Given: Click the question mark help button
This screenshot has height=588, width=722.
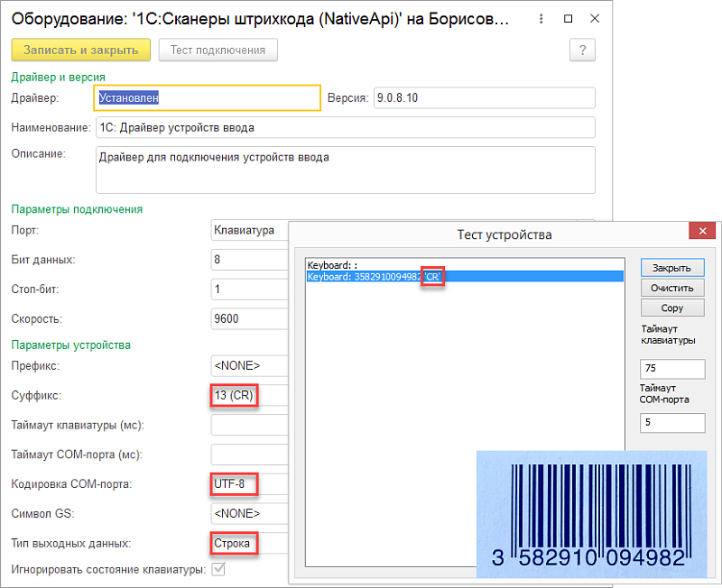Looking at the screenshot, I should click(583, 50).
